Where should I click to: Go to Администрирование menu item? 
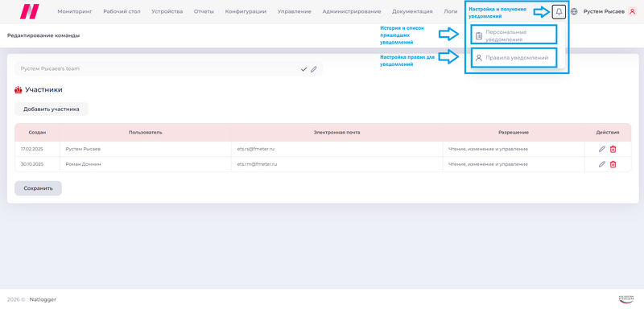click(x=352, y=12)
